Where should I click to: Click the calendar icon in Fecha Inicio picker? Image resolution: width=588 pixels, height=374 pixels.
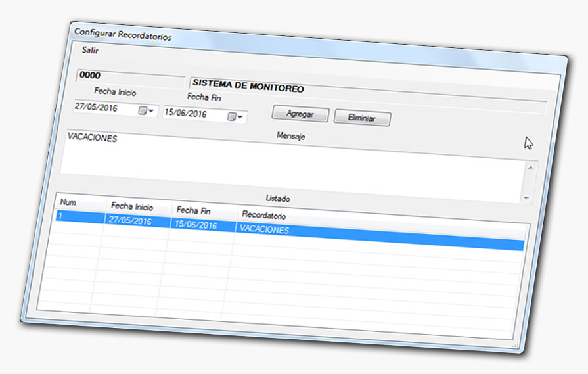pyautogui.click(x=142, y=111)
